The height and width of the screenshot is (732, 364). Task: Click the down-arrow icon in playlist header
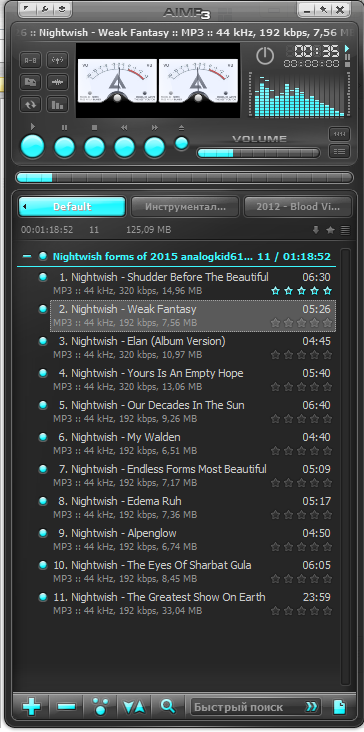coord(316,230)
